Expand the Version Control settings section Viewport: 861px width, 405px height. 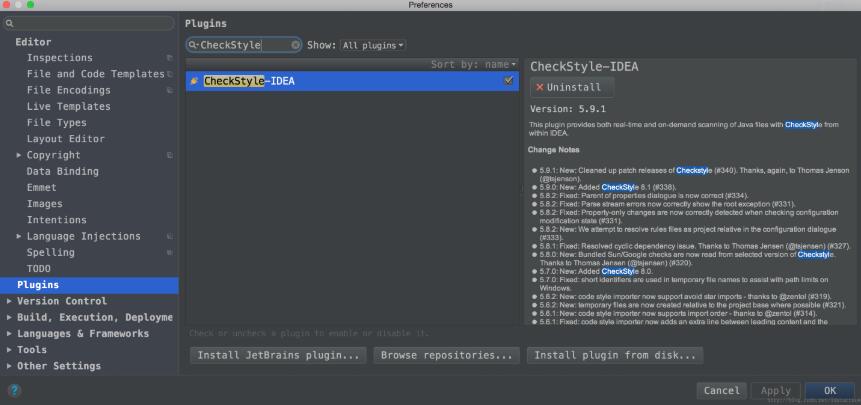(10, 301)
